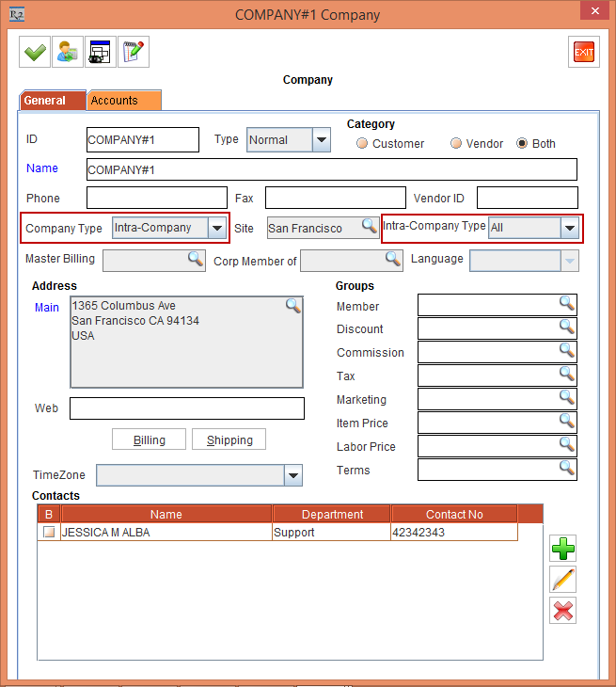The width and height of the screenshot is (616, 687).
Task: Expand the TimeZone dropdown
Action: pos(292,475)
